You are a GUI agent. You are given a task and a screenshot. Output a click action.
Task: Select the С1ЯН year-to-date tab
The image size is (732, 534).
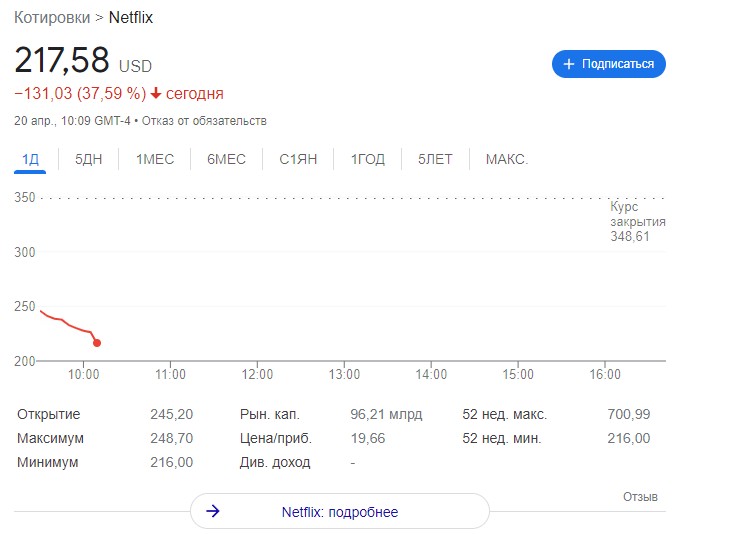pyautogui.click(x=298, y=159)
